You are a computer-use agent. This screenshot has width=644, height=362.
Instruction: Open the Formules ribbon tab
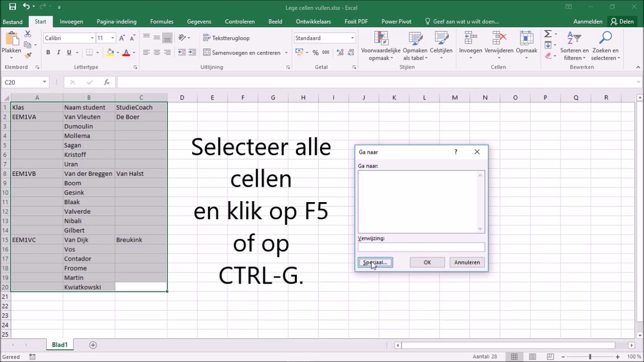coord(162,22)
